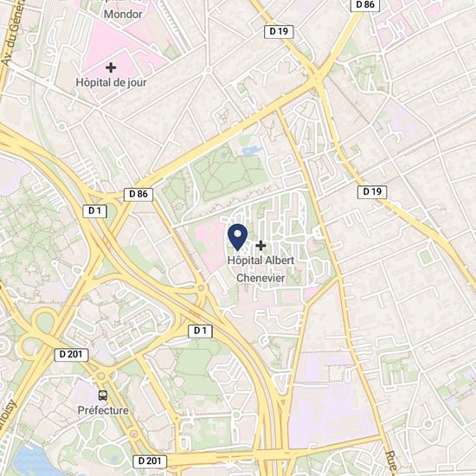Click the Hôpital de jour cross icon

(x=111, y=68)
